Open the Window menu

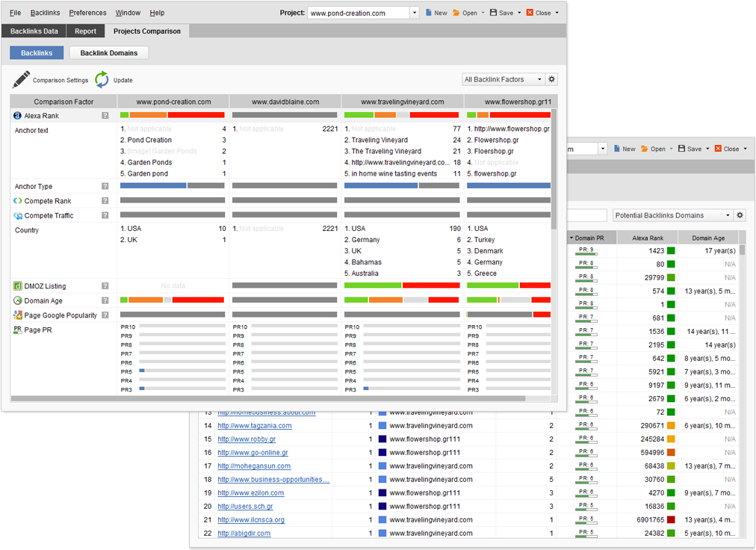click(128, 13)
